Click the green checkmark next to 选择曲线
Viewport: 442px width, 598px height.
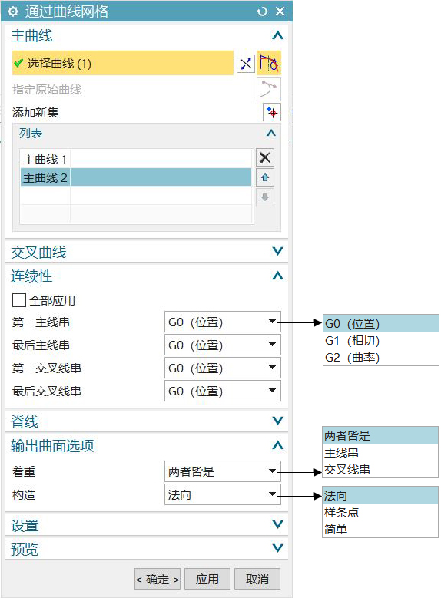[18, 63]
